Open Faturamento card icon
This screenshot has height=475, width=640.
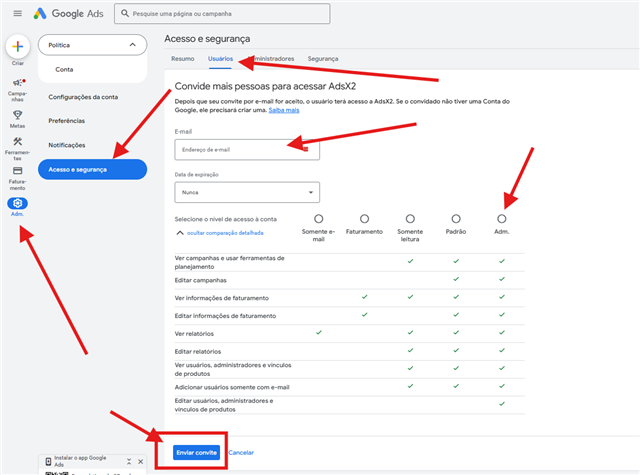pyautogui.click(x=18, y=171)
